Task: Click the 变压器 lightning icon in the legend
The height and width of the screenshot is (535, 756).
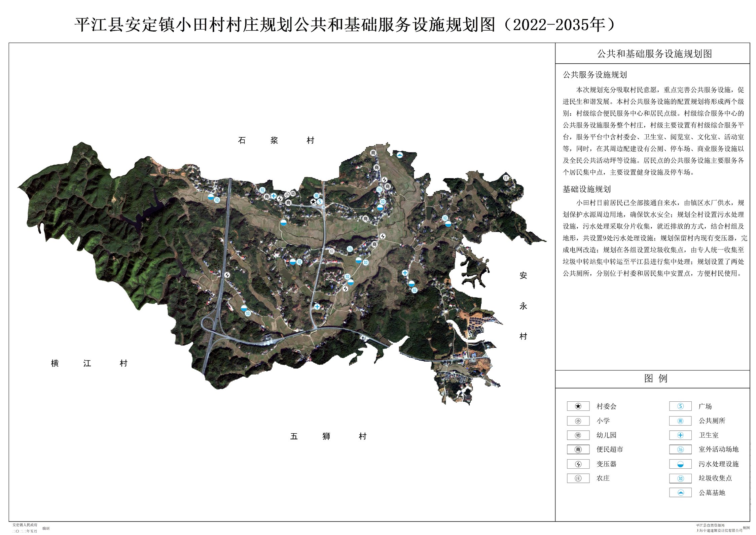Action: [x=578, y=464]
